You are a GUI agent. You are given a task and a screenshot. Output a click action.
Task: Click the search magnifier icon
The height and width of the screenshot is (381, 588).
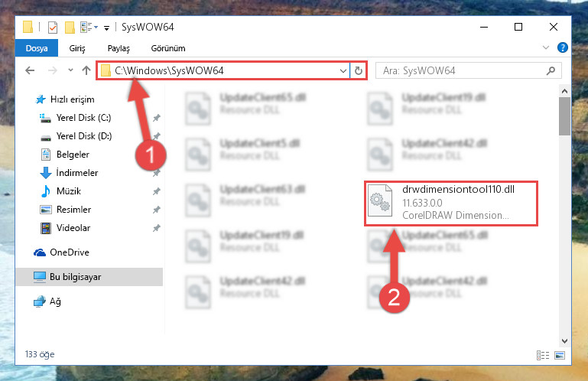(x=551, y=70)
